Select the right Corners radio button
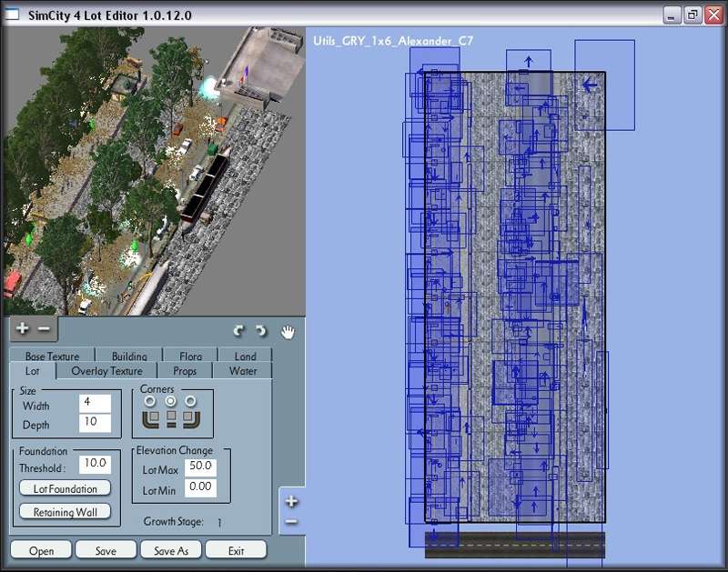728x572 pixels. coord(191,401)
